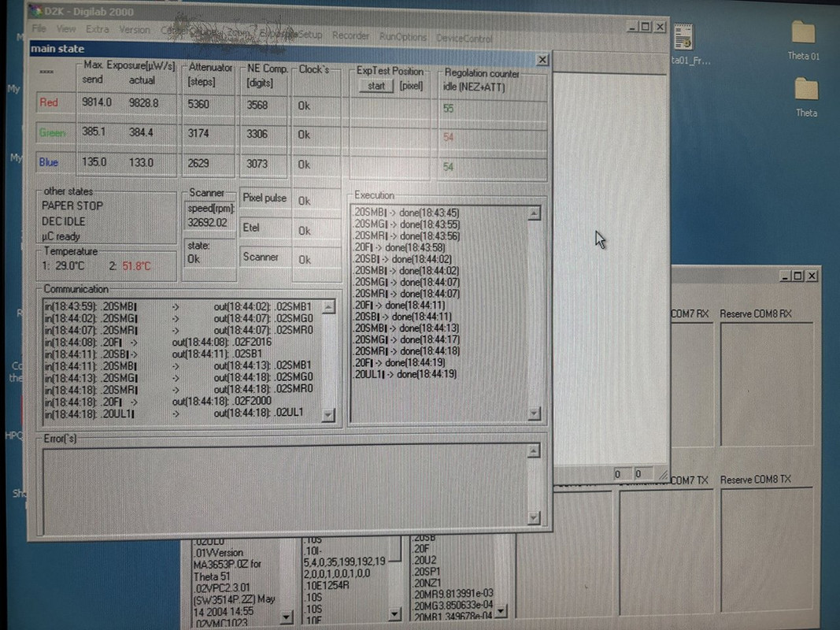Click the Execution list scroll-up arrow
840x630 pixels.
534,213
